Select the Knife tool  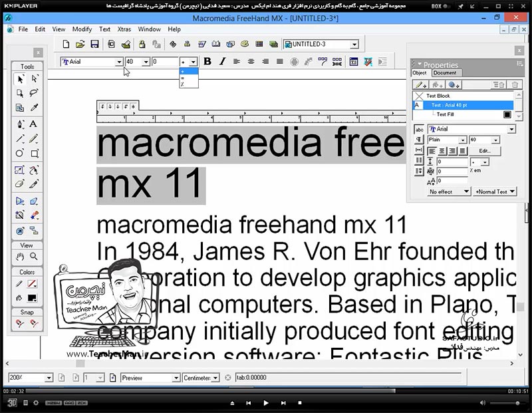[35, 184]
